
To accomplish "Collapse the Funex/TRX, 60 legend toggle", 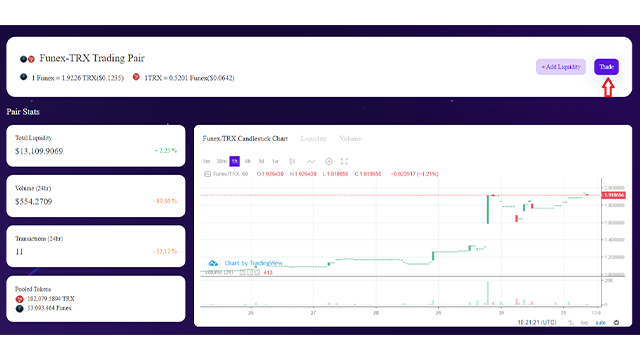I will point(207,174).
